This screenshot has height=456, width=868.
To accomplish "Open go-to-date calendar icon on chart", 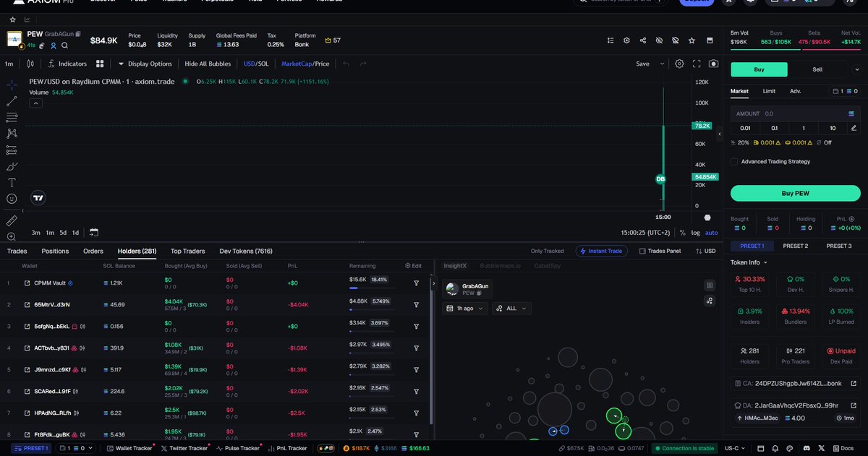I will 94,233.
